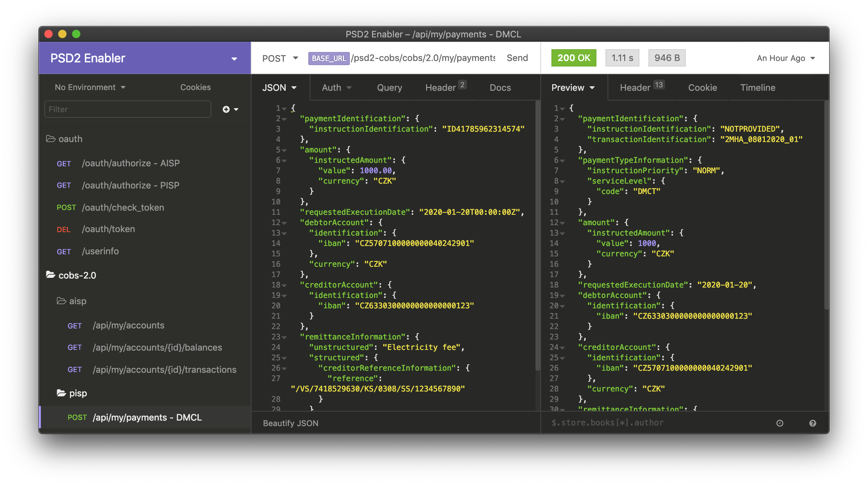
Task: Open GET /oauth/authorize - PISP request
Action: tap(145, 185)
